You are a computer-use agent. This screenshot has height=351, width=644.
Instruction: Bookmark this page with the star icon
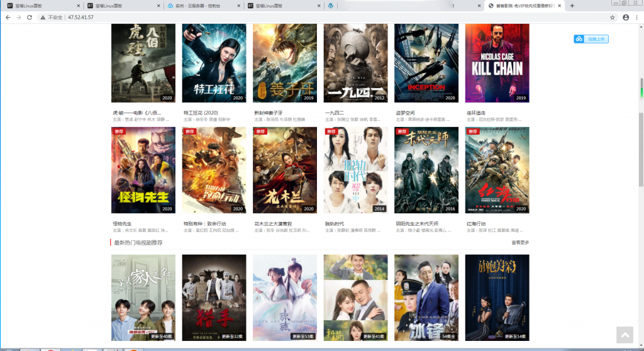(612, 17)
